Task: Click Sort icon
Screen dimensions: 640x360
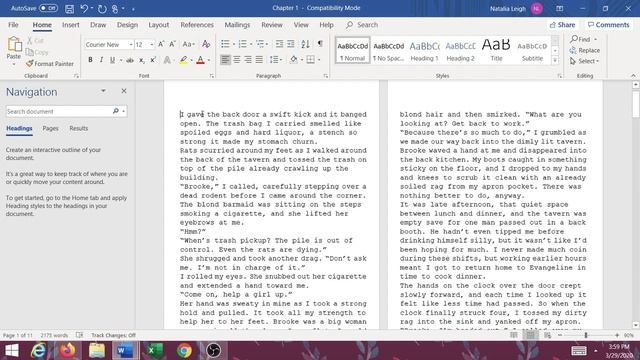Action: [x=305, y=44]
